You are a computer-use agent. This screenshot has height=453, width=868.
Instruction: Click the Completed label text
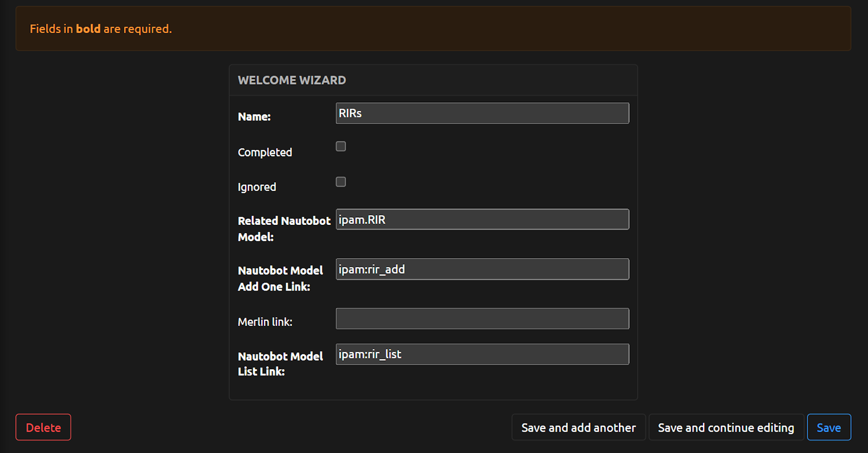click(265, 153)
